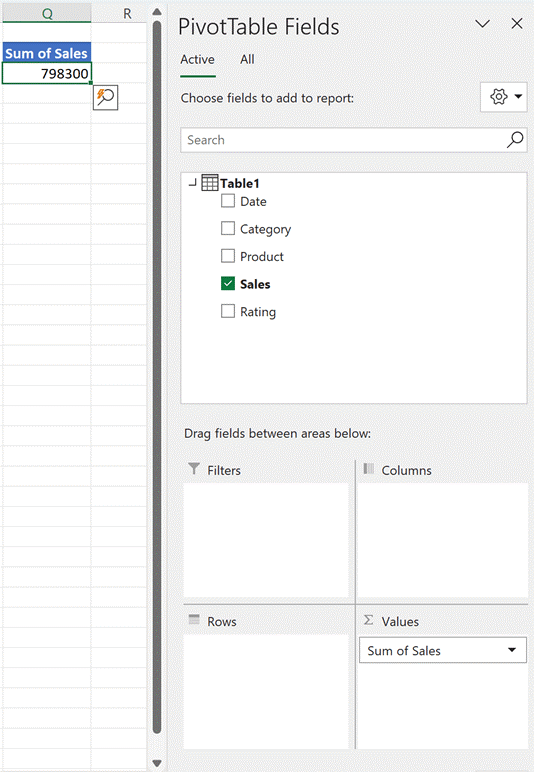This screenshot has width=534, height=772.
Task: Click the Table1 label
Action: click(240, 184)
